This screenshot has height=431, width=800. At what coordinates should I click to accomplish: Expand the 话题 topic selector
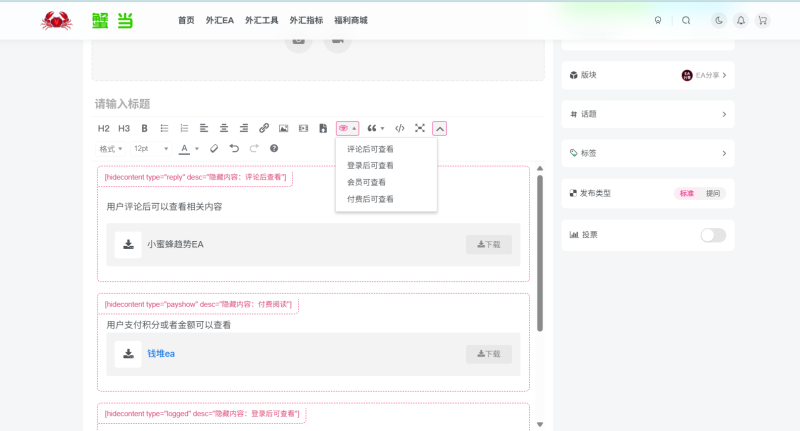pos(648,114)
